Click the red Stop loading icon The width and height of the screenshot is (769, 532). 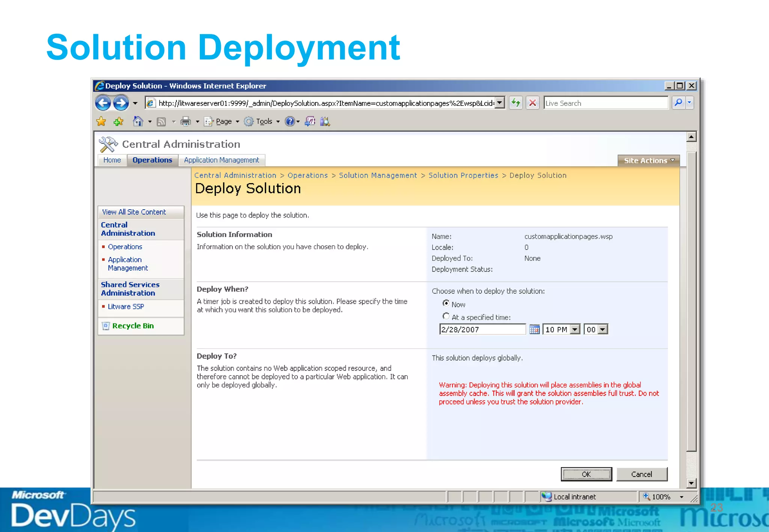(x=532, y=102)
